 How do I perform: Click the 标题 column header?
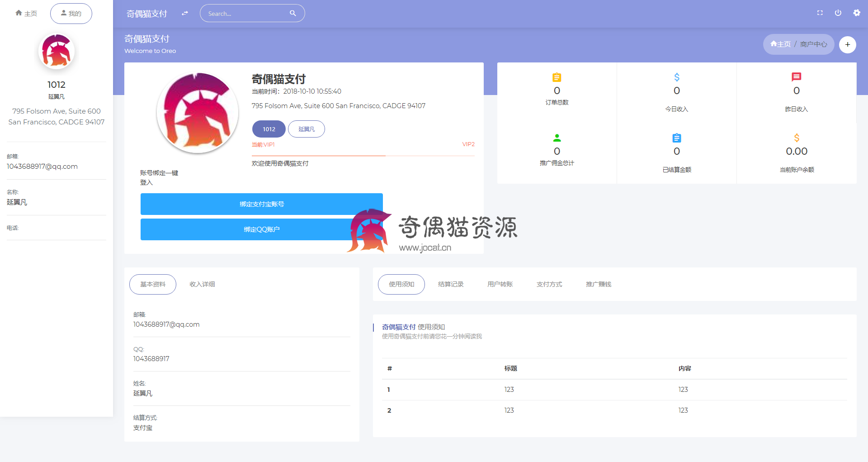point(511,368)
